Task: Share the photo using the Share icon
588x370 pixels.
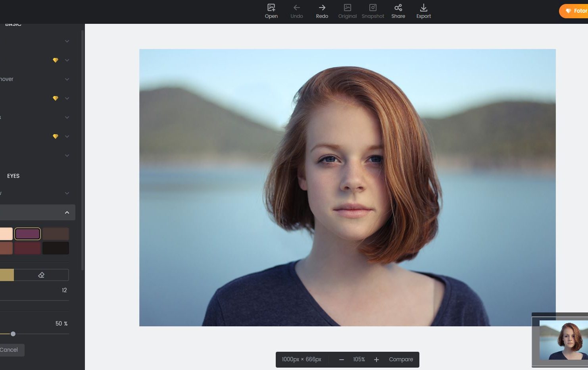Action: pos(398,11)
